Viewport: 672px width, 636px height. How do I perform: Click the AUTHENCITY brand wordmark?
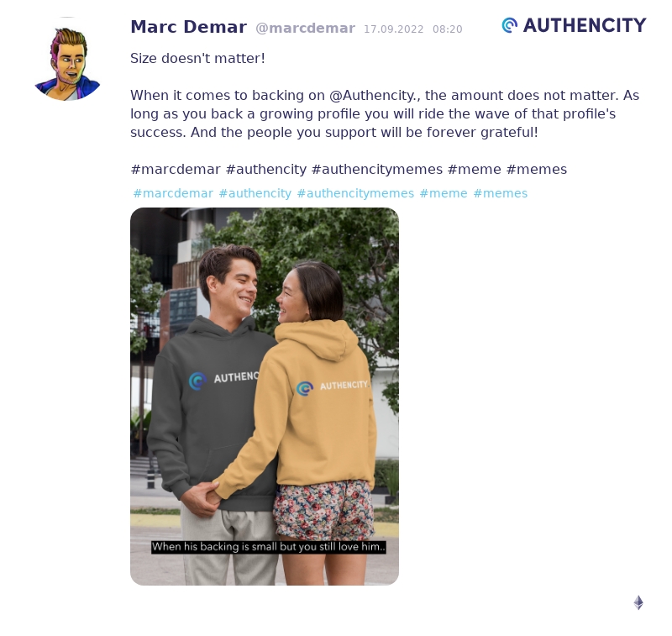pos(585,25)
